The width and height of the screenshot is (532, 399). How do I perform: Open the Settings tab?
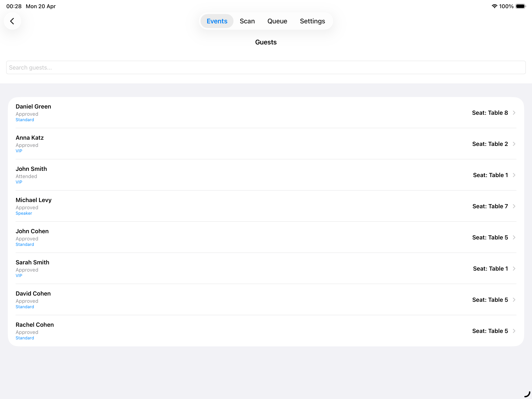pyautogui.click(x=312, y=21)
